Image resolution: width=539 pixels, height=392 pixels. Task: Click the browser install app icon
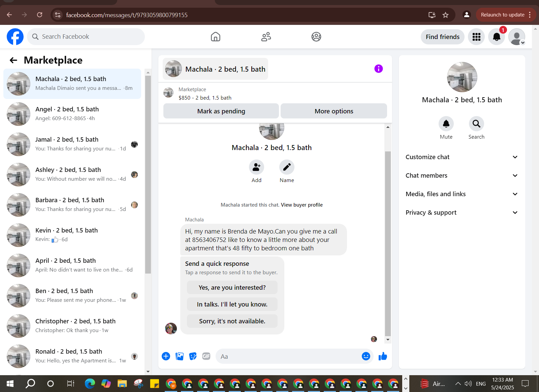click(432, 15)
